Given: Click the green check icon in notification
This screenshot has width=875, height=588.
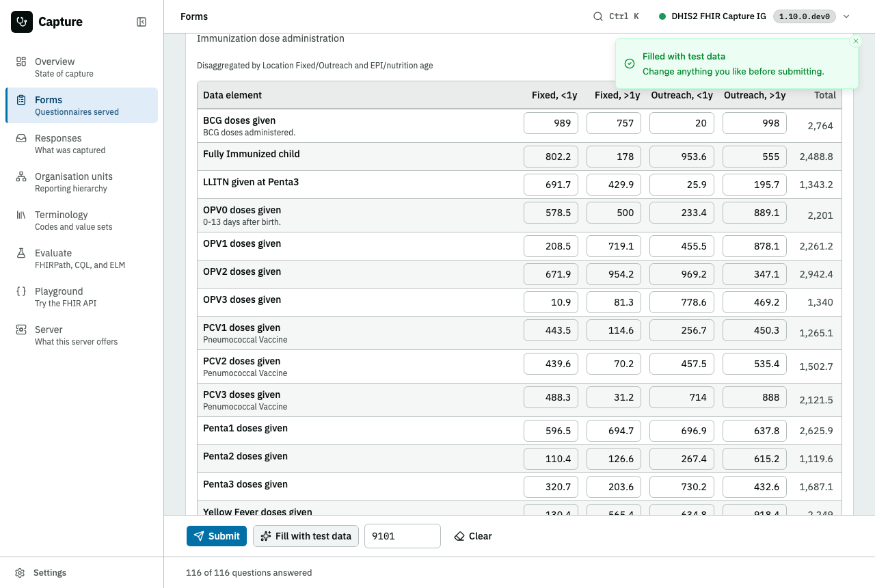Looking at the screenshot, I should point(630,64).
